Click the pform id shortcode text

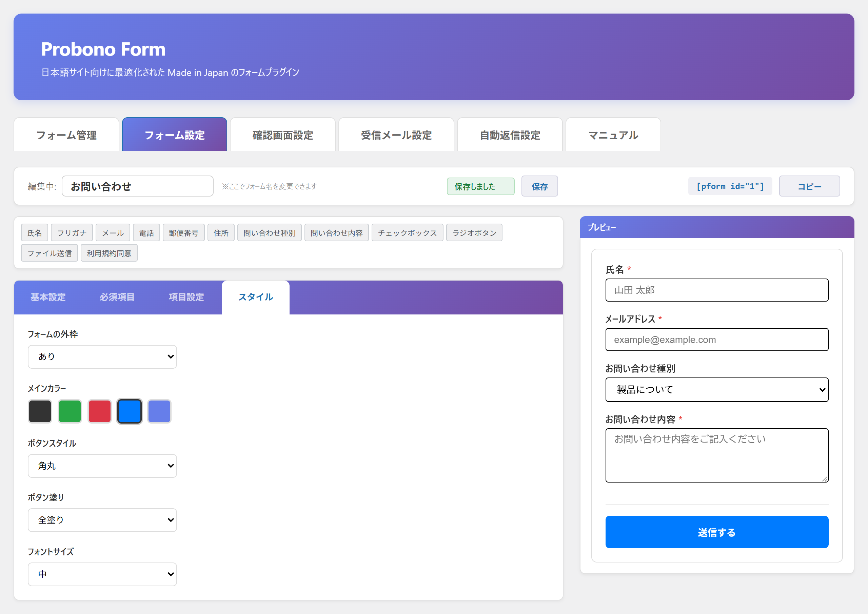coord(730,186)
